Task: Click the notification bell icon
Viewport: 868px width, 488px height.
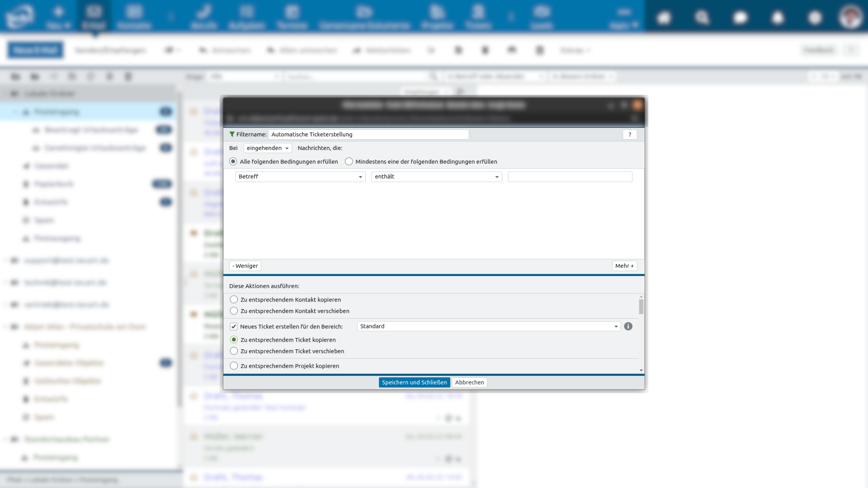Action: pos(777,18)
